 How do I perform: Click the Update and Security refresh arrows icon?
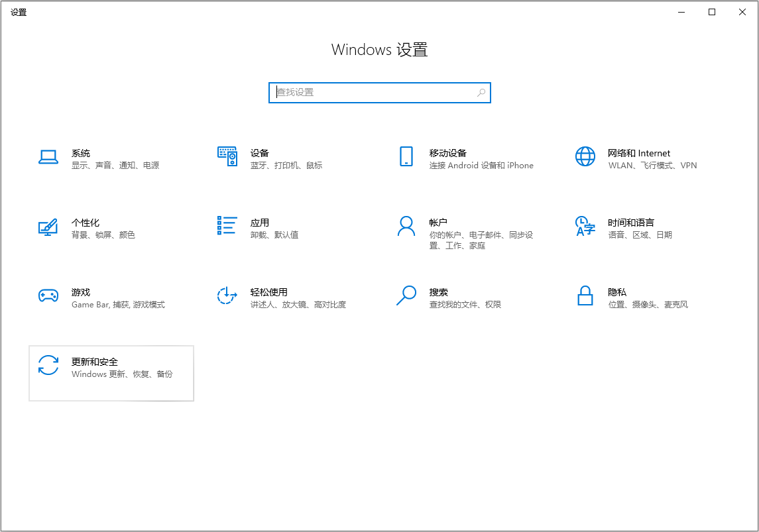pos(48,366)
